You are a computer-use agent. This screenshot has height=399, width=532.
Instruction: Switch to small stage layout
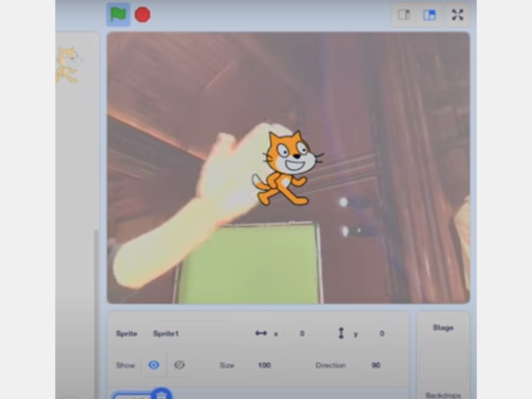click(404, 15)
